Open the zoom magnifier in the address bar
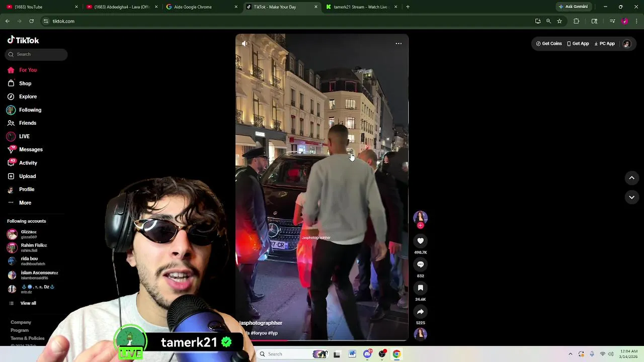644x362 pixels. pyautogui.click(x=548, y=21)
